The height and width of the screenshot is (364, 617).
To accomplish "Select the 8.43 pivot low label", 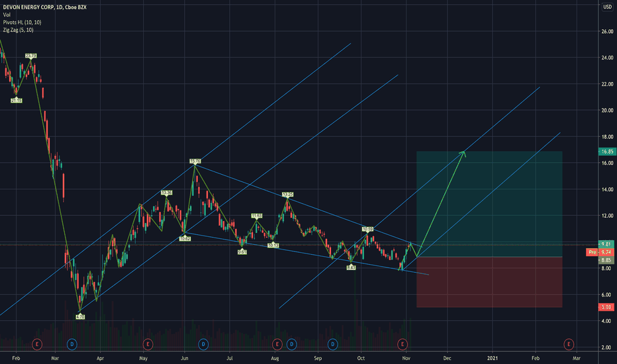I will 351,267.
